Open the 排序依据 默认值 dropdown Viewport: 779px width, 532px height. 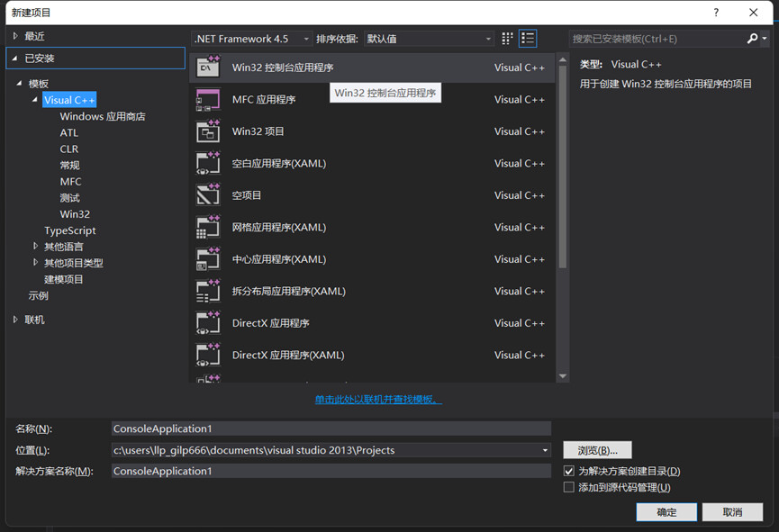[430, 39]
